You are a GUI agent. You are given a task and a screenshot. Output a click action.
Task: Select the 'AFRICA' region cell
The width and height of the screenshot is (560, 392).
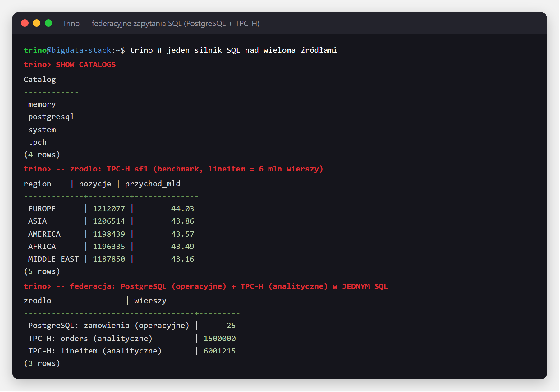(42, 247)
